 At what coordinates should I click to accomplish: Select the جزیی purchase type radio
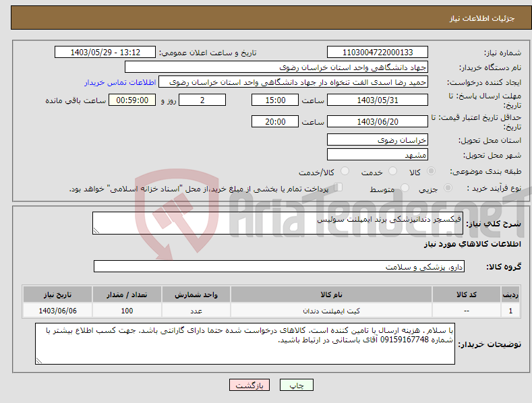tap(448, 187)
